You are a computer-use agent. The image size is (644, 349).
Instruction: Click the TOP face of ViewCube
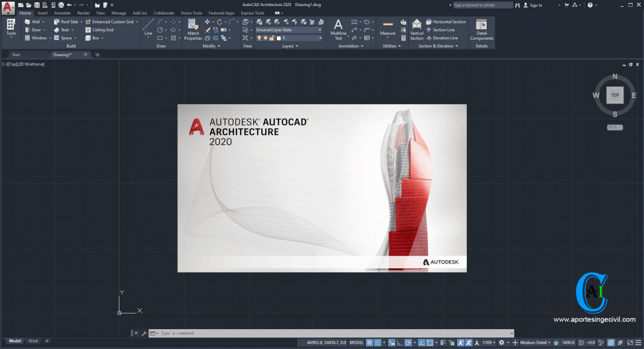point(615,95)
